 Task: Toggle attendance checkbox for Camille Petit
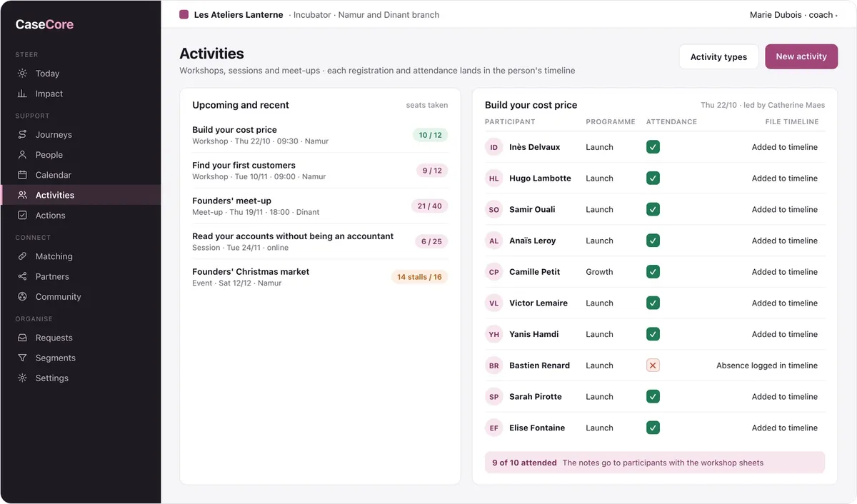tap(653, 272)
